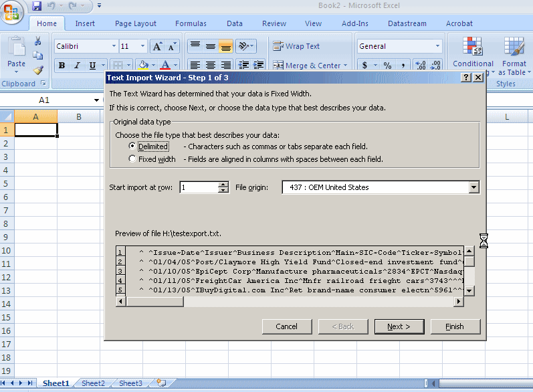Expand the Clipboard dialog launcher
Viewport: 533px width, 392px height.
click(43, 83)
